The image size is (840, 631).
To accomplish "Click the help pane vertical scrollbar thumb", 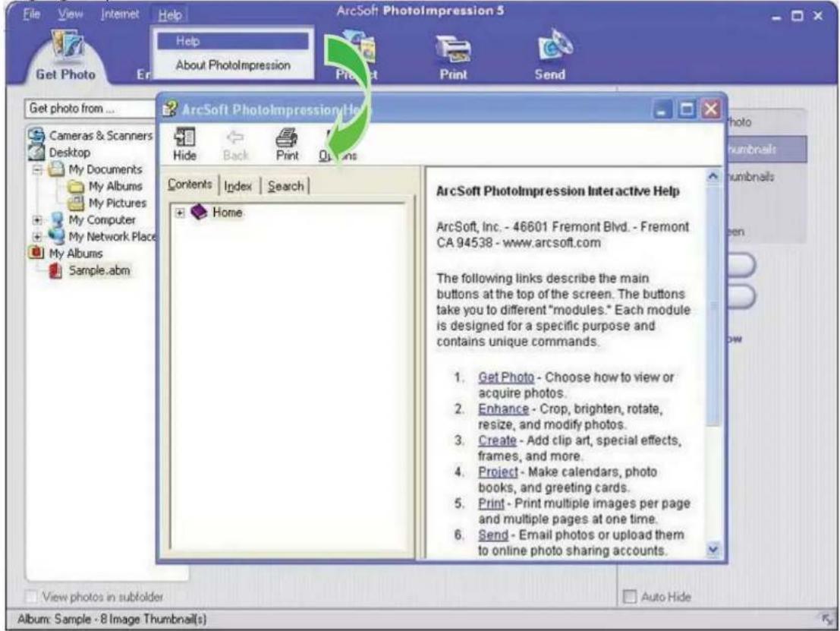I will pyautogui.click(x=713, y=304).
